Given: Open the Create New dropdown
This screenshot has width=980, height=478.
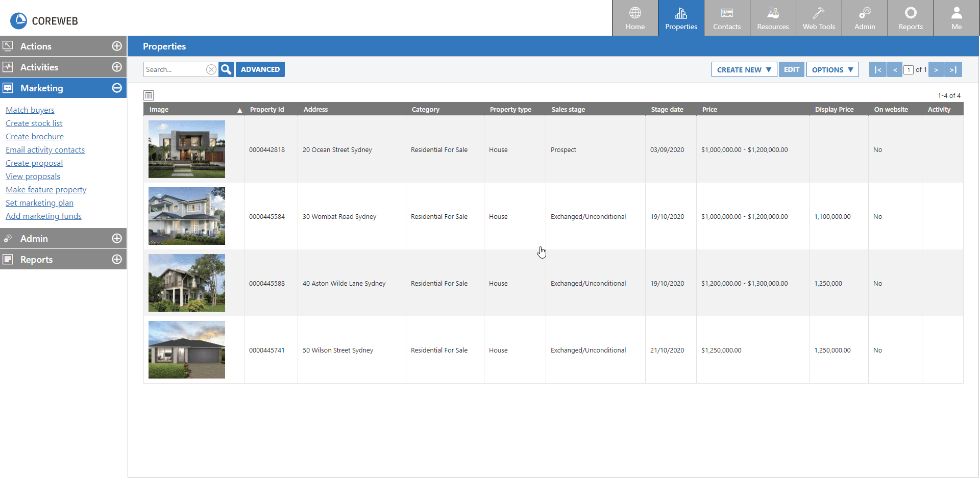Looking at the screenshot, I should [x=744, y=69].
